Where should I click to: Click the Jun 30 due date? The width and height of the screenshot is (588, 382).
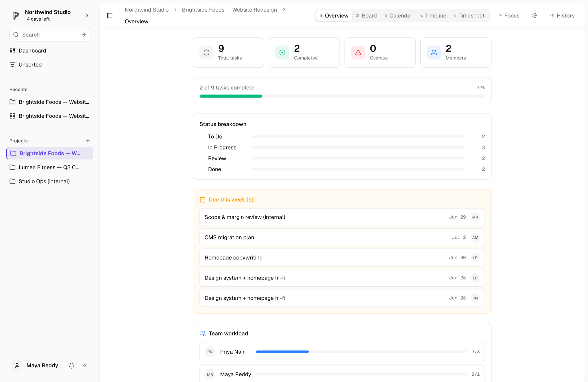[x=457, y=258]
